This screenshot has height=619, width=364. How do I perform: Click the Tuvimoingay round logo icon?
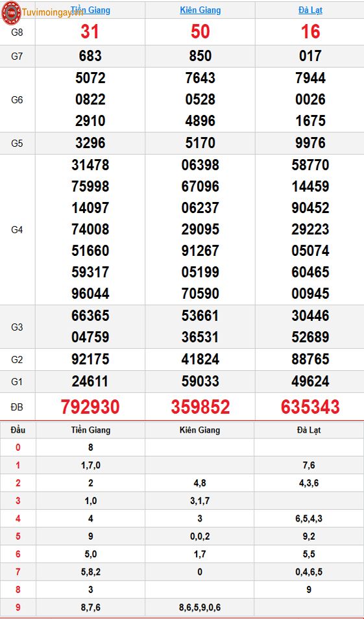point(11,12)
